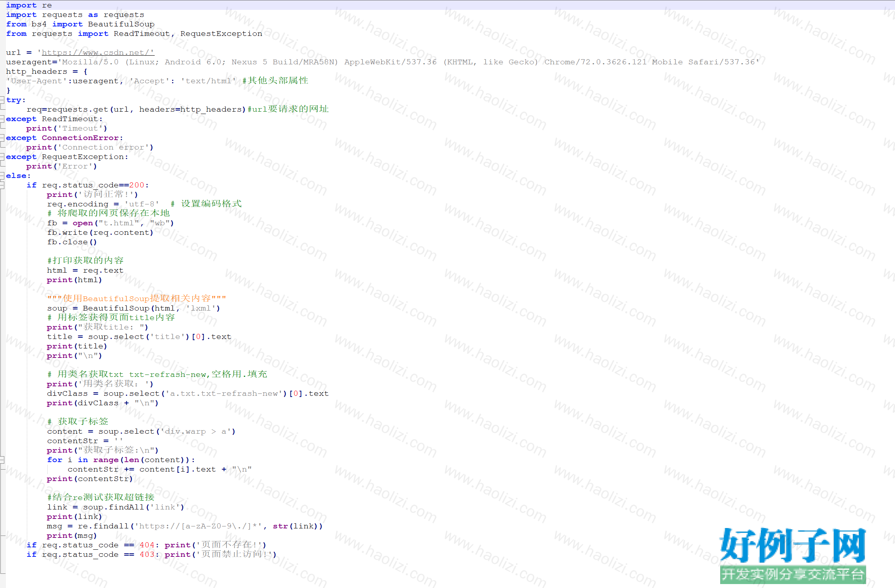Click the '# 获取子标签' comment
The width and height of the screenshot is (895, 588).
78,421
